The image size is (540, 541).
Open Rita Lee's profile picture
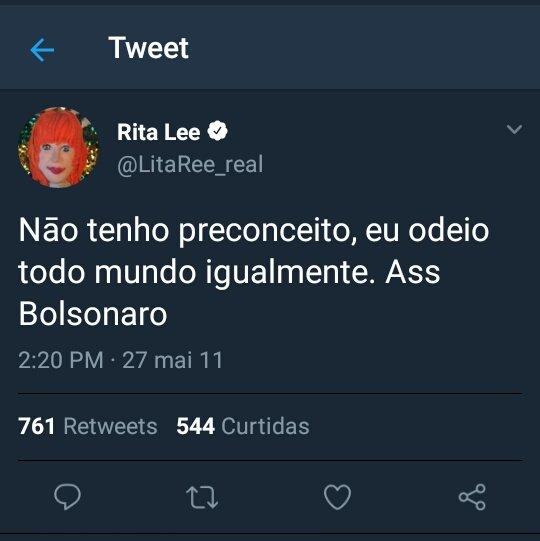(59, 148)
